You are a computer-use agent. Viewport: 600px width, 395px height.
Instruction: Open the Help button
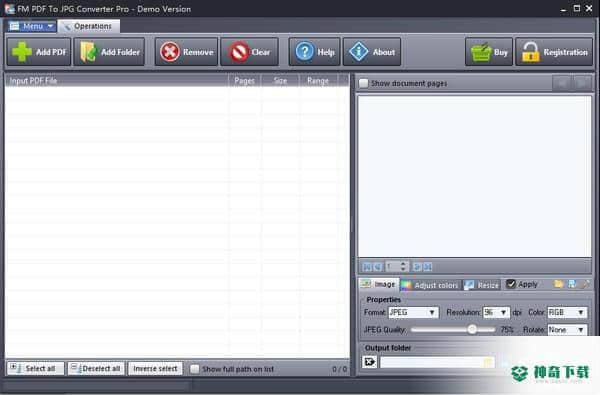click(314, 52)
